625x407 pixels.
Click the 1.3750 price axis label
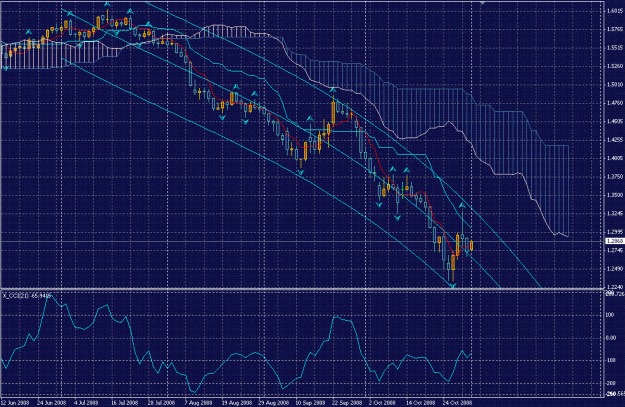(615, 177)
